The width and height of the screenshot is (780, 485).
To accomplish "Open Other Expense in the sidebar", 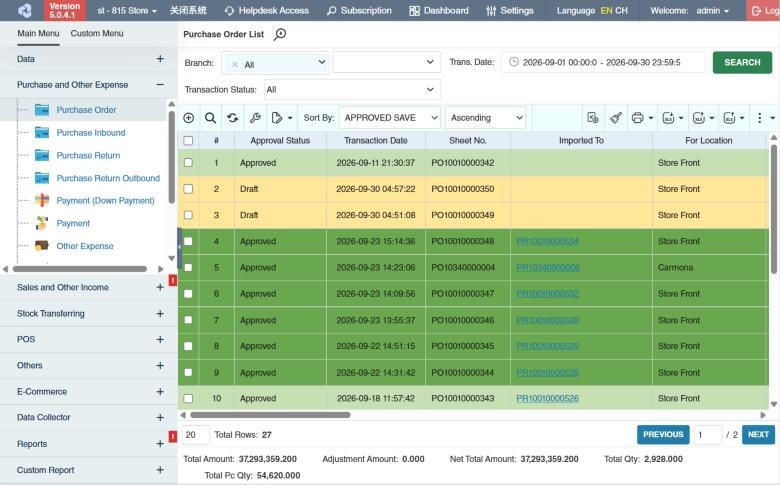I will (85, 246).
